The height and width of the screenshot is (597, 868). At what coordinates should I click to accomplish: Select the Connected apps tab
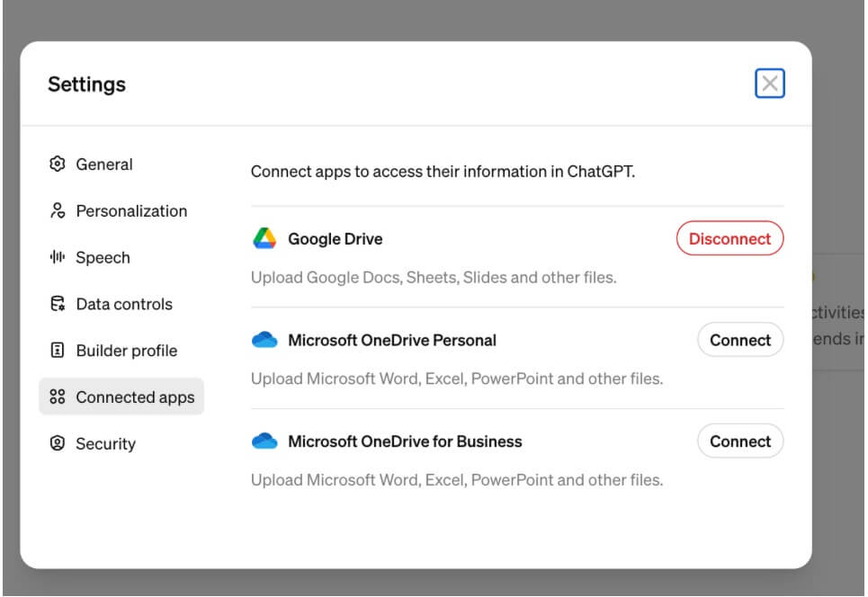[x=121, y=397]
